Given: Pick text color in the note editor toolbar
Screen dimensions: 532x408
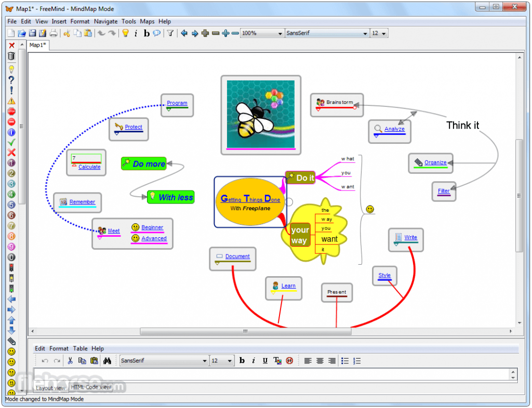Looking at the screenshot, I should (x=277, y=361).
